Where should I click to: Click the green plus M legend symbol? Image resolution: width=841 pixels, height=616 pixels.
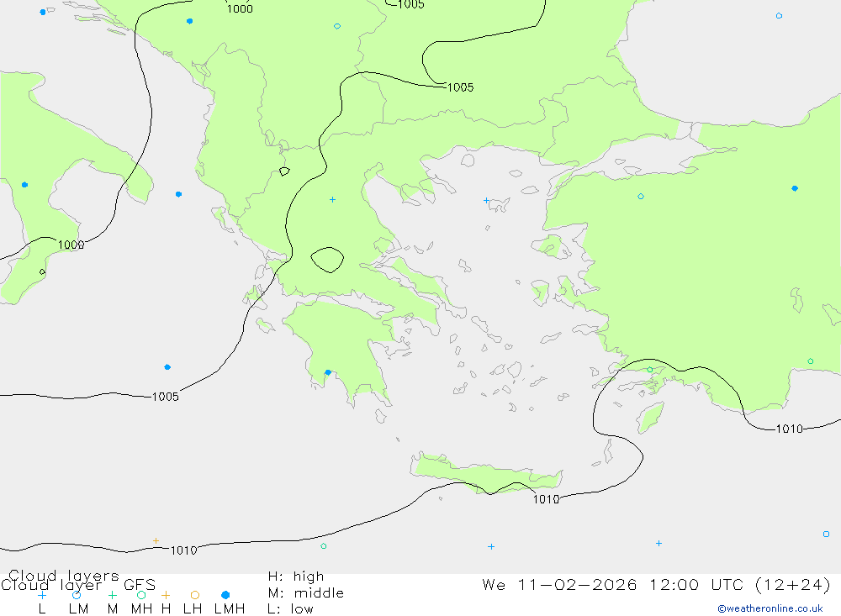click(112, 595)
